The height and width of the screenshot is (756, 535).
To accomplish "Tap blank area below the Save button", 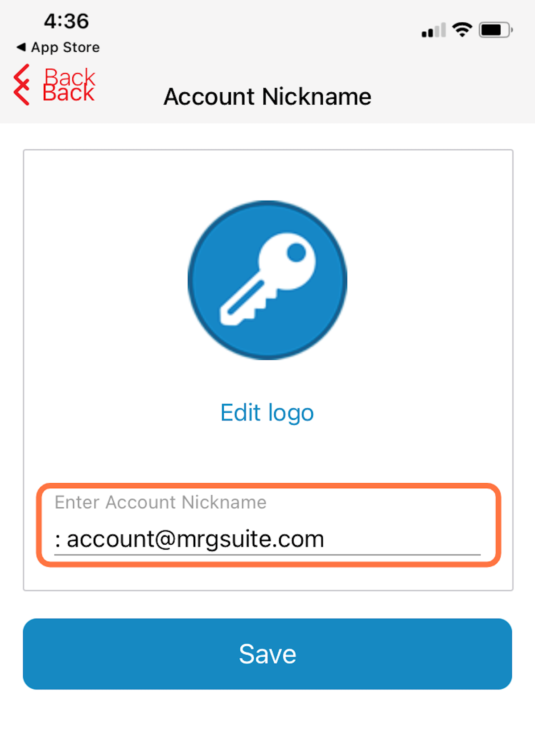I will tap(267, 722).
